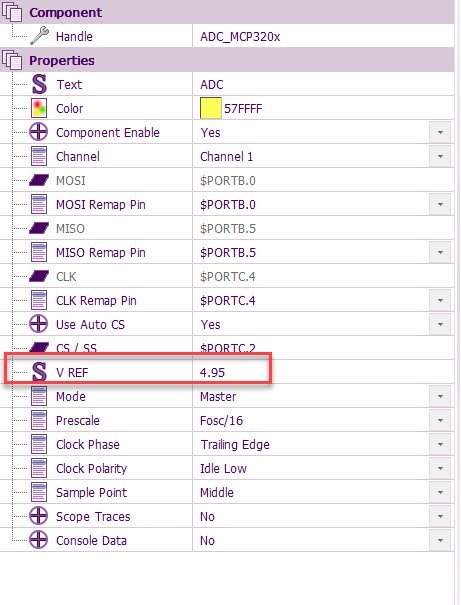The width and height of the screenshot is (461, 605).
Task: Open the Channel 1 dropdown arrow
Action: [x=440, y=156]
